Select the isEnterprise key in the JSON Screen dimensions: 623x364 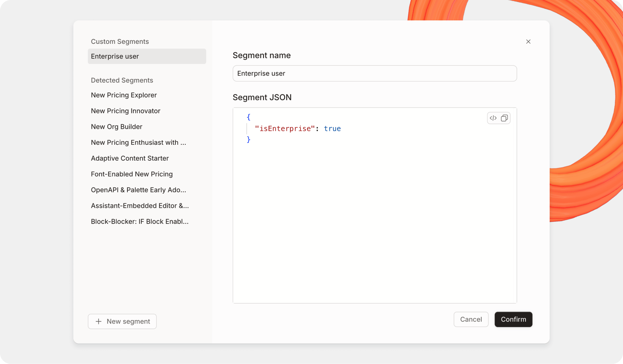click(x=285, y=129)
